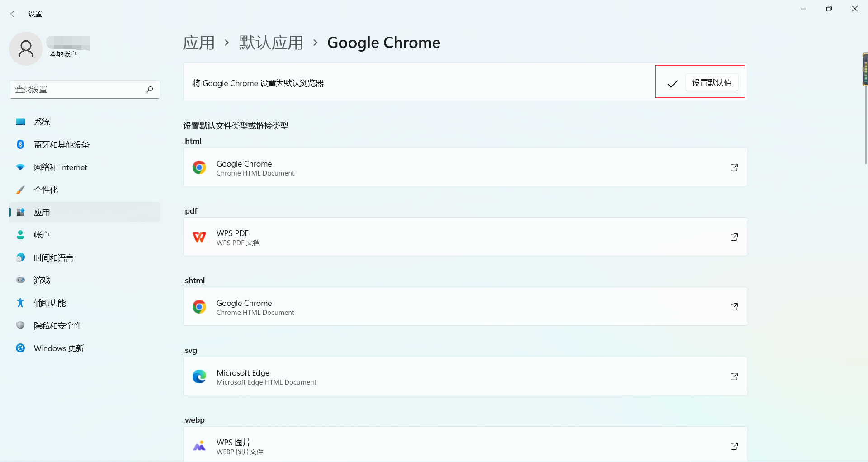This screenshot has height=462, width=868.
Task: Click external link icon for .webp row
Action: click(x=734, y=446)
